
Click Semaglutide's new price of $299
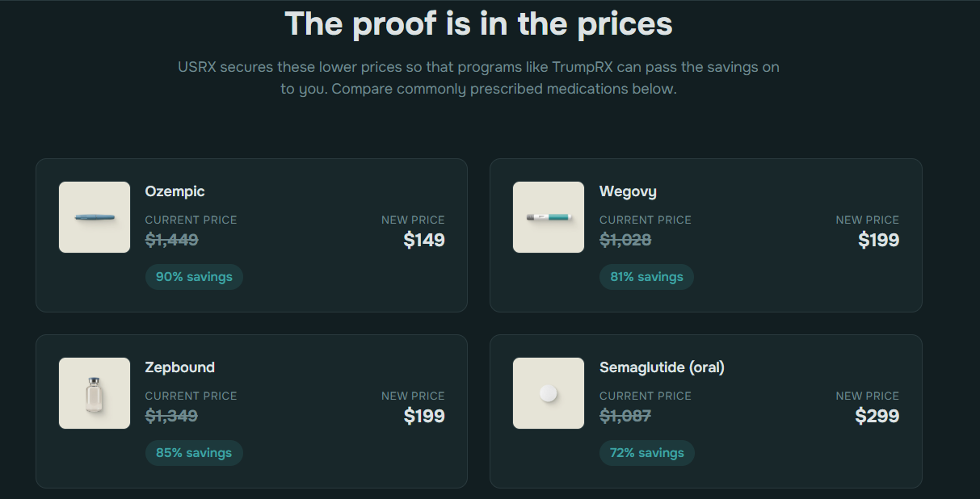tap(877, 416)
